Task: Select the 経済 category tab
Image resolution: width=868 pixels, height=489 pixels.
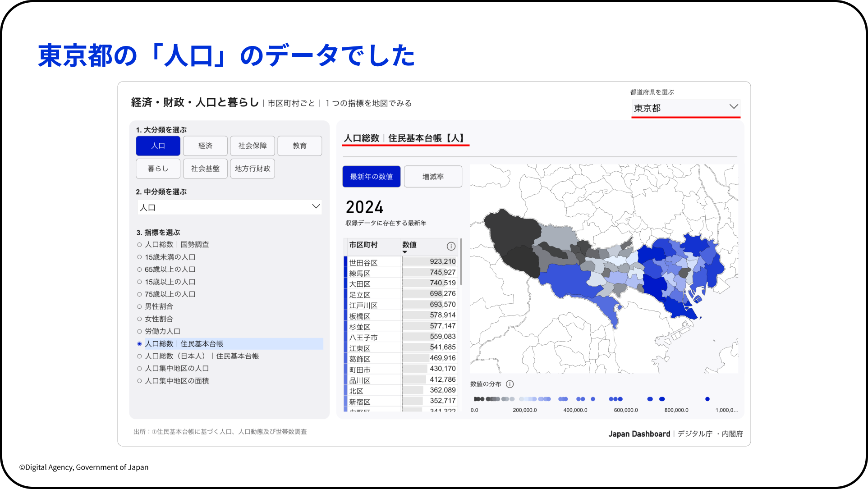Action: point(205,146)
